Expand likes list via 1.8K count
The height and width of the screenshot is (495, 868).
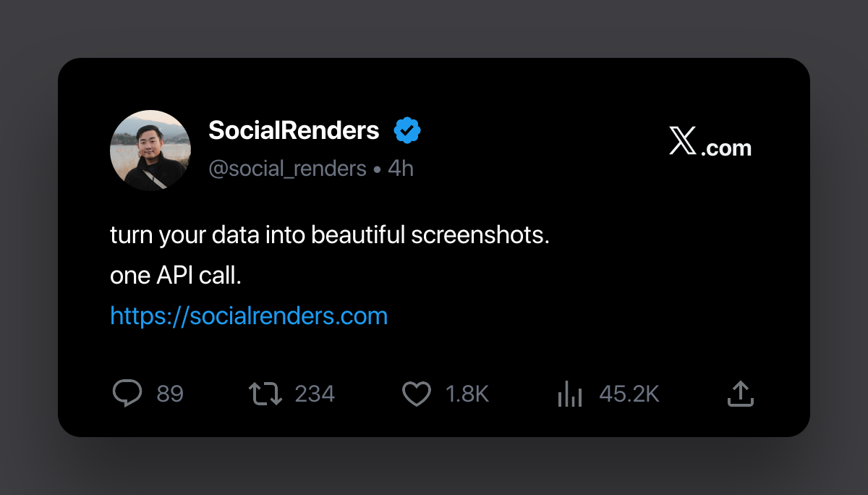tap(467, 394)
